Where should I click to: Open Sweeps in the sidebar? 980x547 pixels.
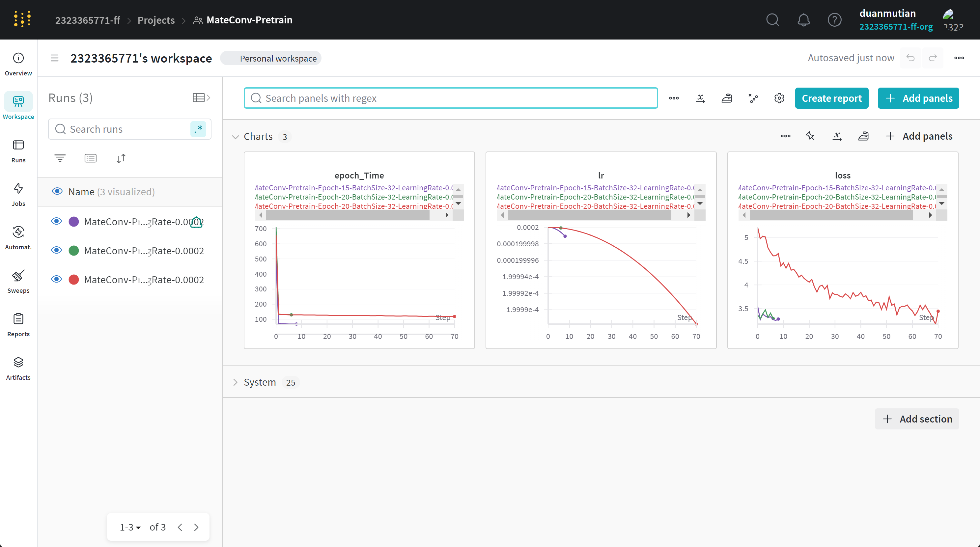click(x=18, y=282)
